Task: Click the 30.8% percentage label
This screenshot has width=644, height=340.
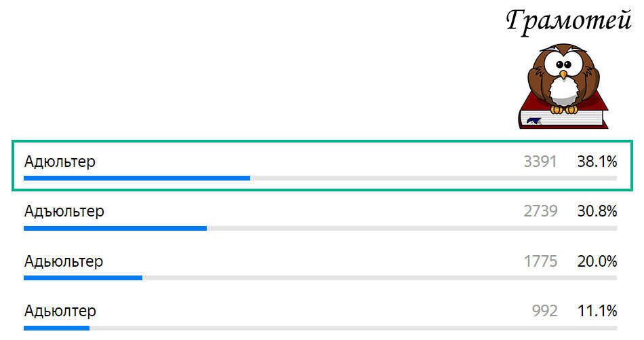Action: point(597,211)
